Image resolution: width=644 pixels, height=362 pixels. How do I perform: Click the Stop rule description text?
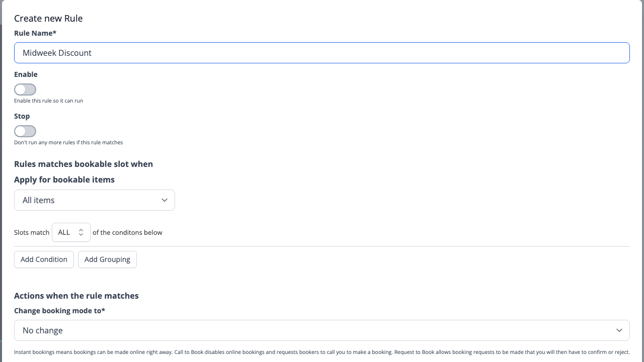click(68, 142)
